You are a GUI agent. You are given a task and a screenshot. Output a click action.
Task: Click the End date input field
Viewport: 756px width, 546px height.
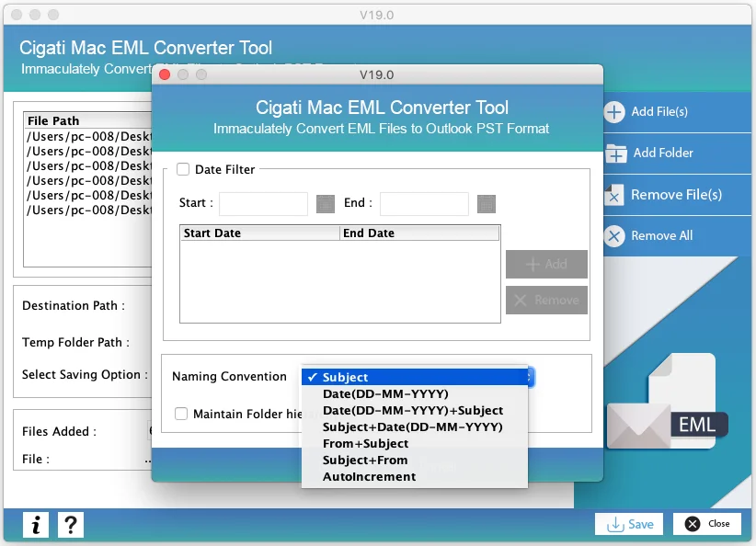click(x=424, y=203)
